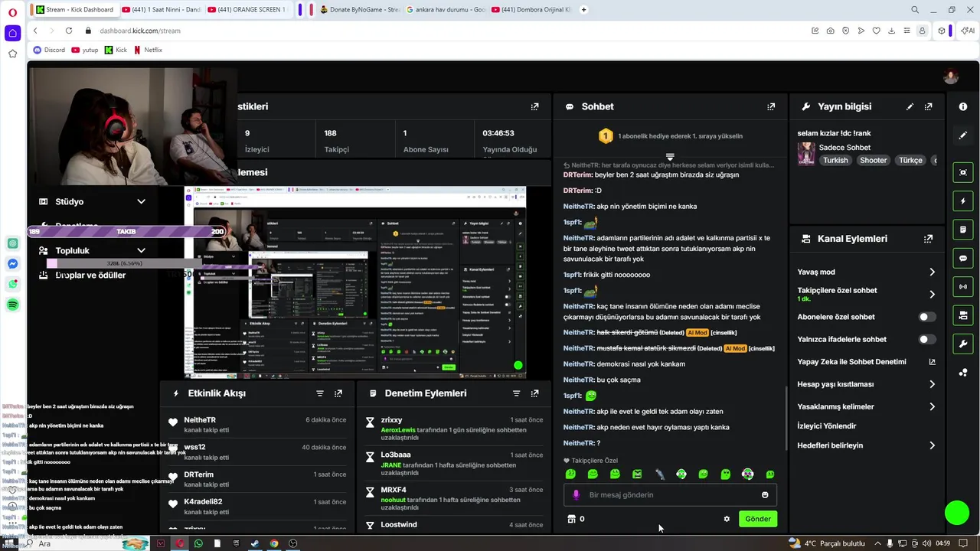
Task: Pop out the Yayın bilgisi panel
Action: 929,107
